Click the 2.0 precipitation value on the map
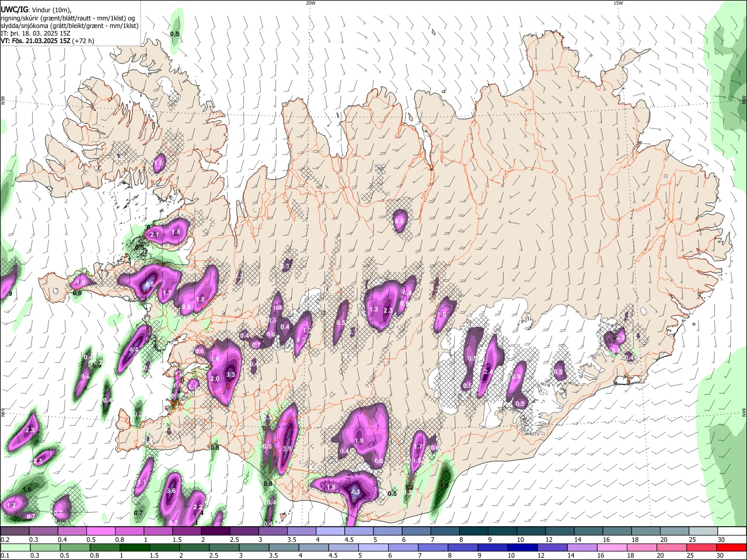 click(214, 379)
